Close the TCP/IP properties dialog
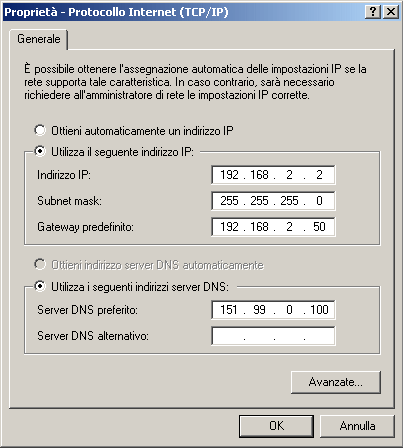This screenshot has width=403, height=448. [391, 12]
